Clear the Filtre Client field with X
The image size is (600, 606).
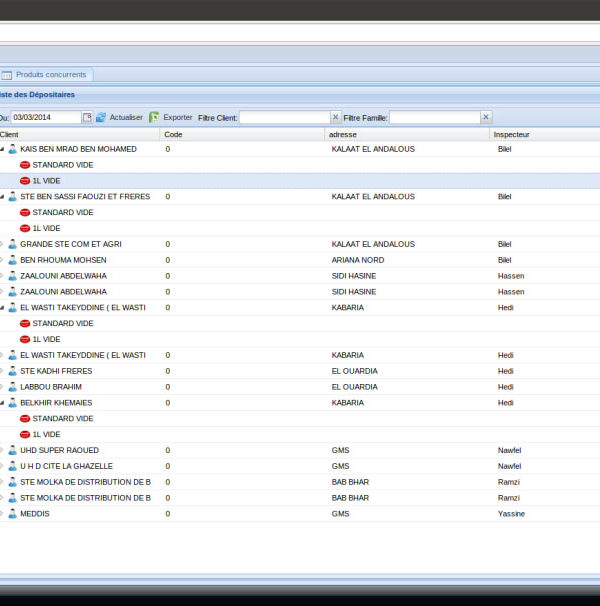pyautogui.click(x=335, y=117)
